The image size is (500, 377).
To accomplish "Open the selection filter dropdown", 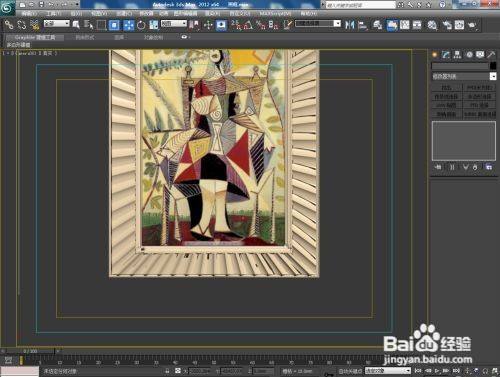I will (x=57, y=23).
